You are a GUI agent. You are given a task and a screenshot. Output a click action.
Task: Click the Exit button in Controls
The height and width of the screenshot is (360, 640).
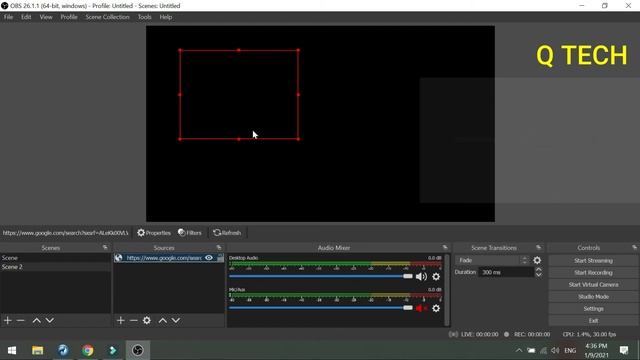tap(593, 321)
